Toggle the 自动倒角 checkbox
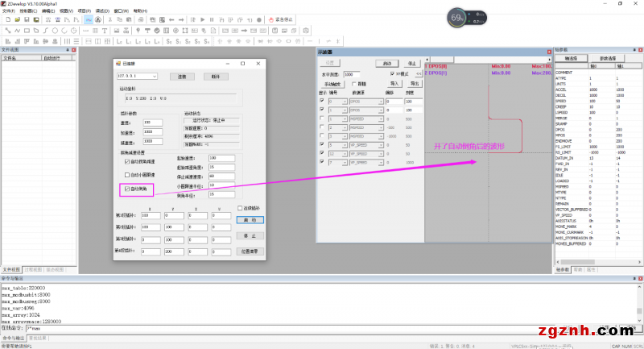This screenshot has width=644, height=349. tap(126, 188)
